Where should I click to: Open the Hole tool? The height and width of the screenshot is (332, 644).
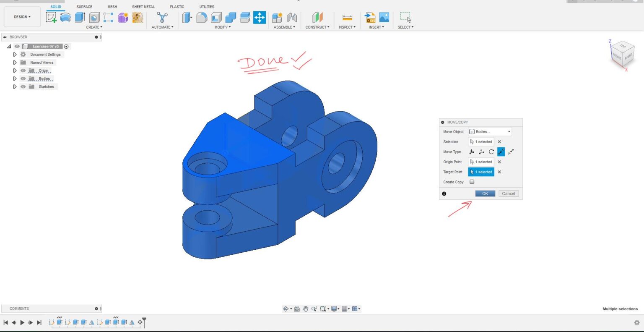click(x=93, y=17)
